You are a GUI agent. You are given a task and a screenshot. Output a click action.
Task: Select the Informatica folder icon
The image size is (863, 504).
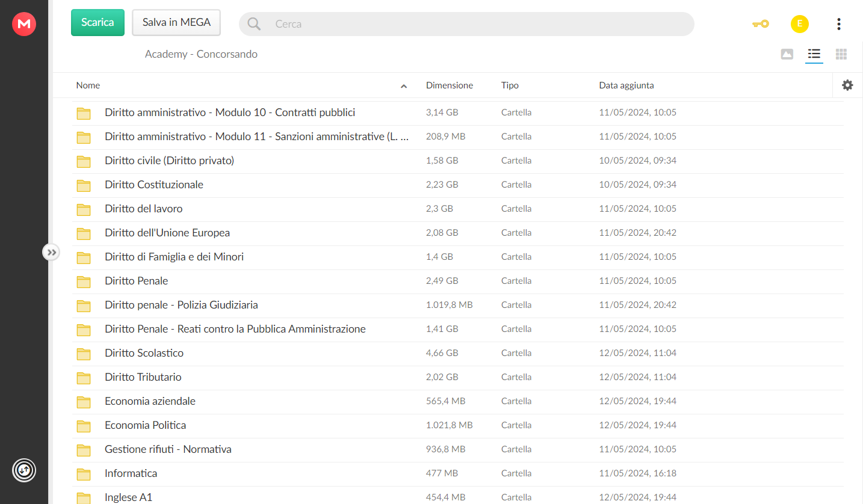[x=84, y=474]
